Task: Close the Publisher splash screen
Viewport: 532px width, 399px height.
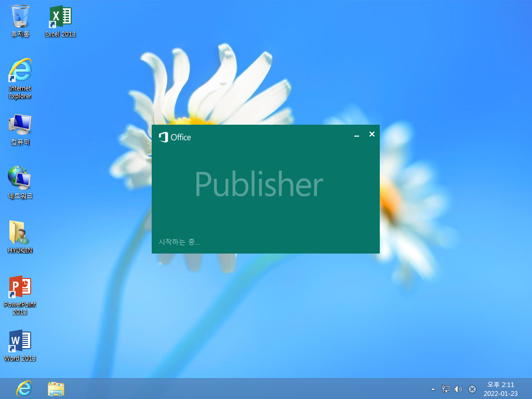Action: pos(372,135)
